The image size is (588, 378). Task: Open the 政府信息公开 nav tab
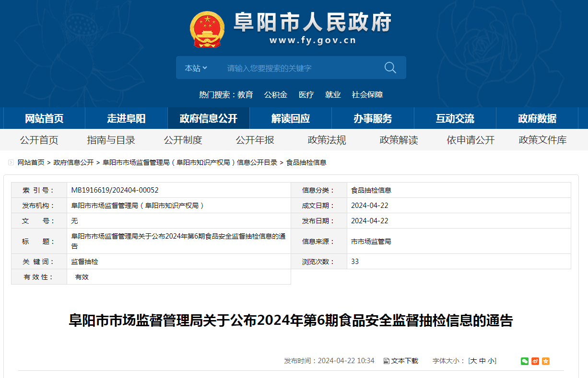[209, 118]
